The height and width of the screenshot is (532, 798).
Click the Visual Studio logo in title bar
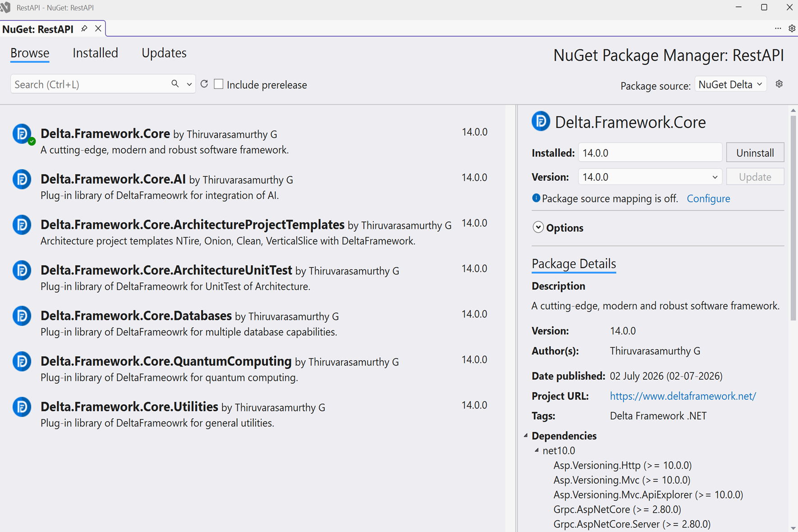coord(5,7)
